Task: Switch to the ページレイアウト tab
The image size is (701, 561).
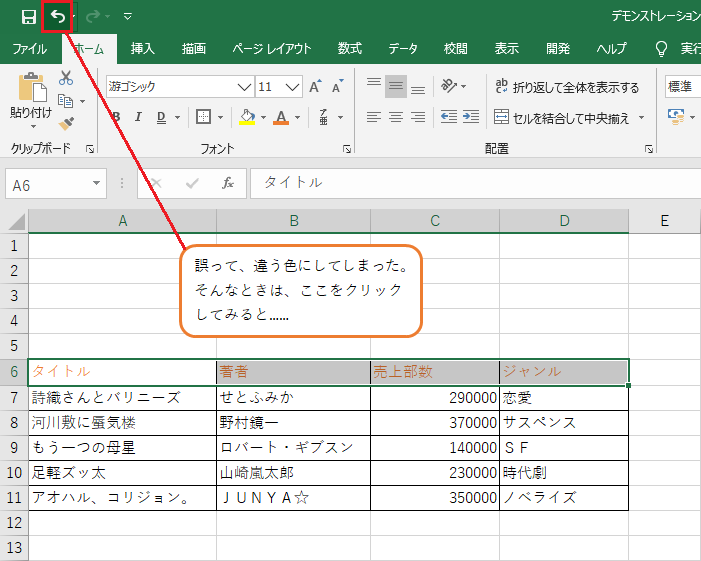Action: (x=271, y=48)
